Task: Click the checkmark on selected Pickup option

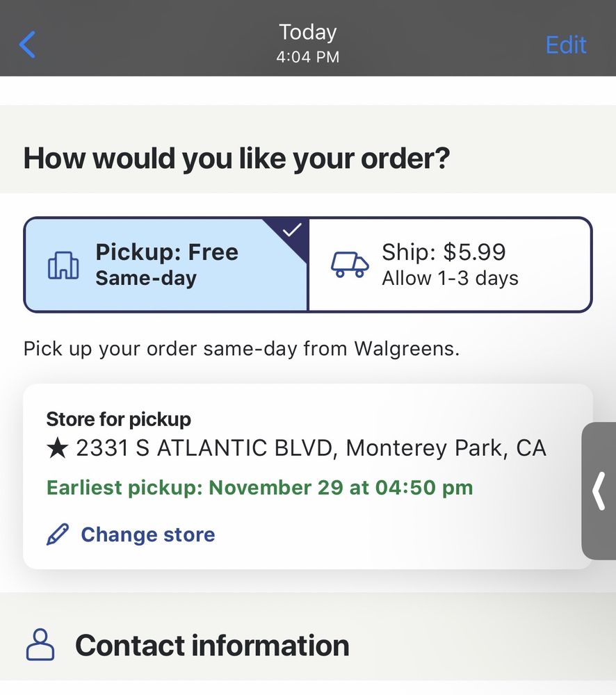Action: point(292,230)
